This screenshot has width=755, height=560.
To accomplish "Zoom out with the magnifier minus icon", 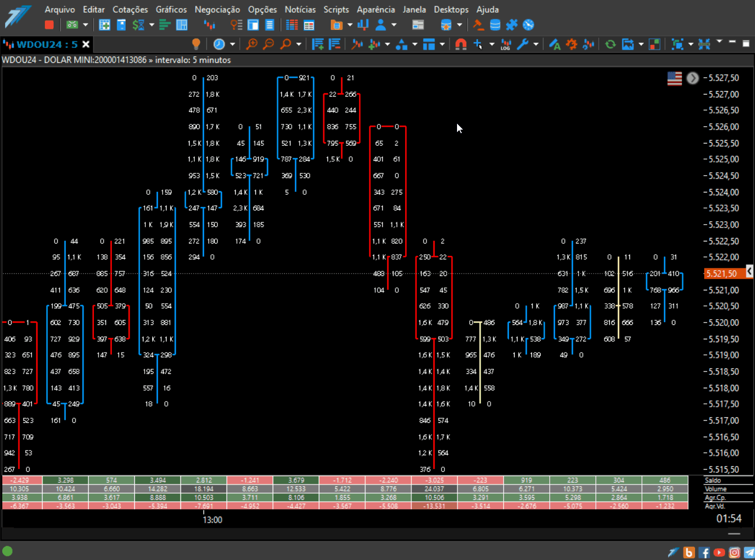I will point(269,44).
